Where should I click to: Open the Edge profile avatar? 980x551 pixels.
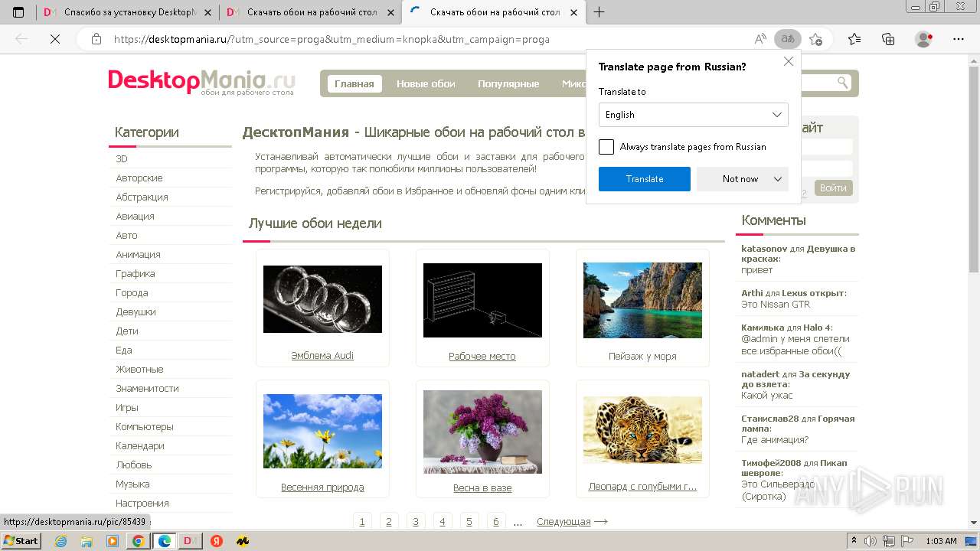point(924,39)
